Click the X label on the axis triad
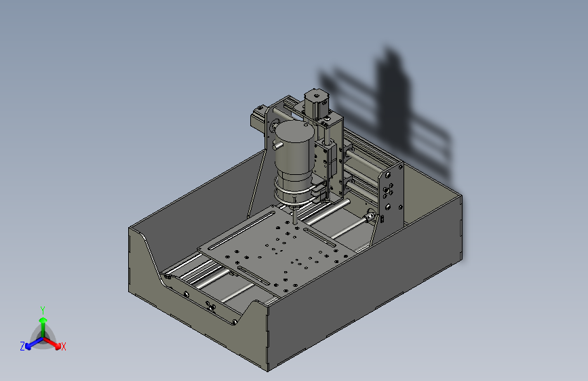This screenshot has height=381, width=588. (x=63, y=347)
